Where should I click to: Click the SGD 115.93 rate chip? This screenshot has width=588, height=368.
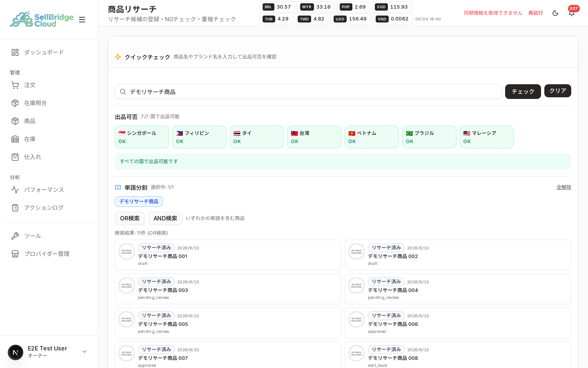[391, 7]
